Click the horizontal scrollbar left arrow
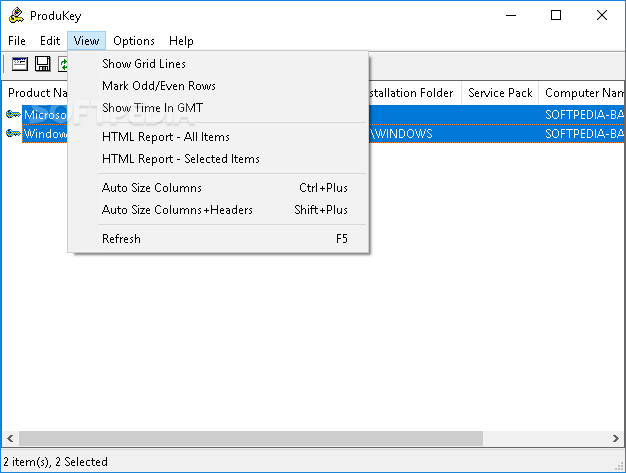This screenshot has height=473, width=626. point(10,438)
